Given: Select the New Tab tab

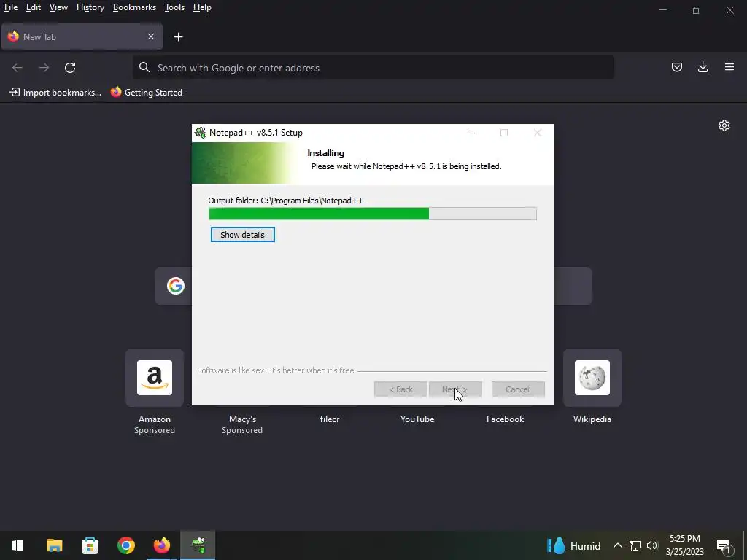Looking at the screenshot, I should 82,36.
